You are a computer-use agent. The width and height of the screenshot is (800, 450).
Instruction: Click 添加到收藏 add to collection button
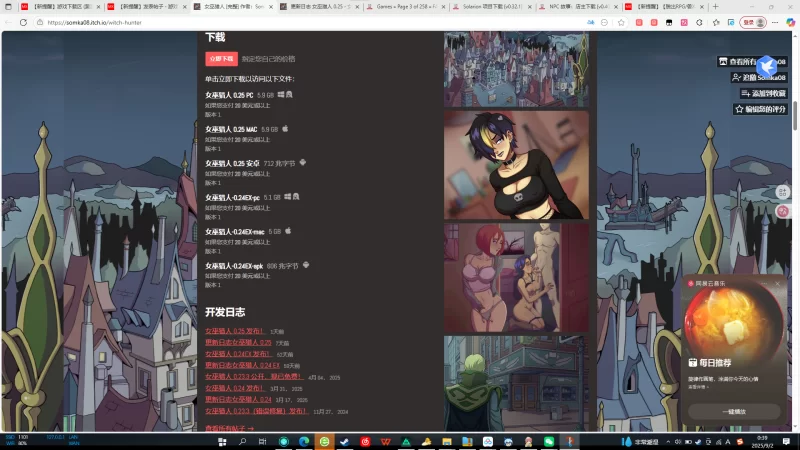click(763, 93)
